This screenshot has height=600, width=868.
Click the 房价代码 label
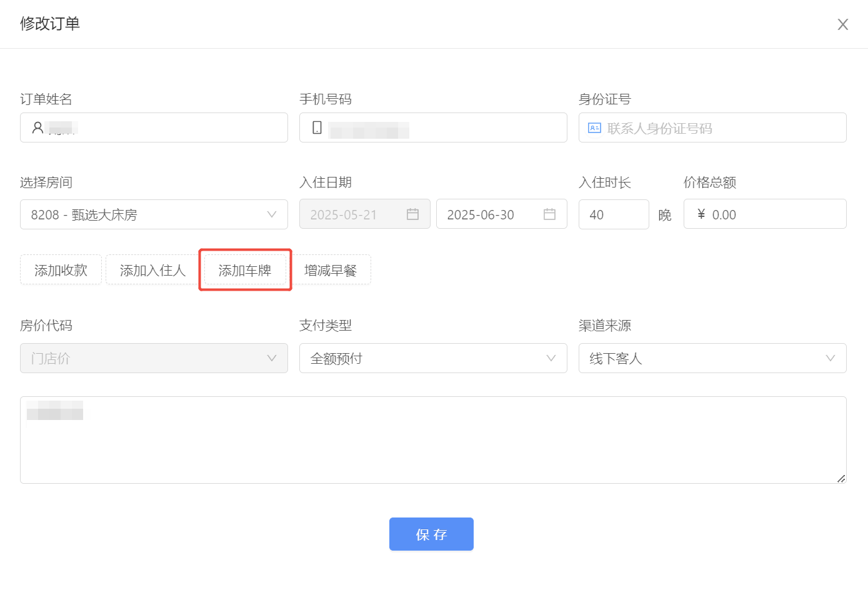click(46, 325)
